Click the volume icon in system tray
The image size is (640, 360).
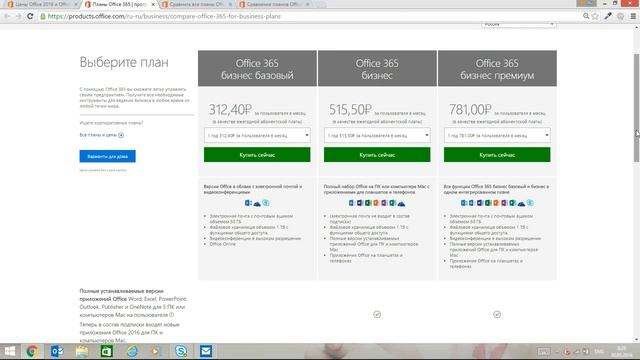click(x=585, y=351)
